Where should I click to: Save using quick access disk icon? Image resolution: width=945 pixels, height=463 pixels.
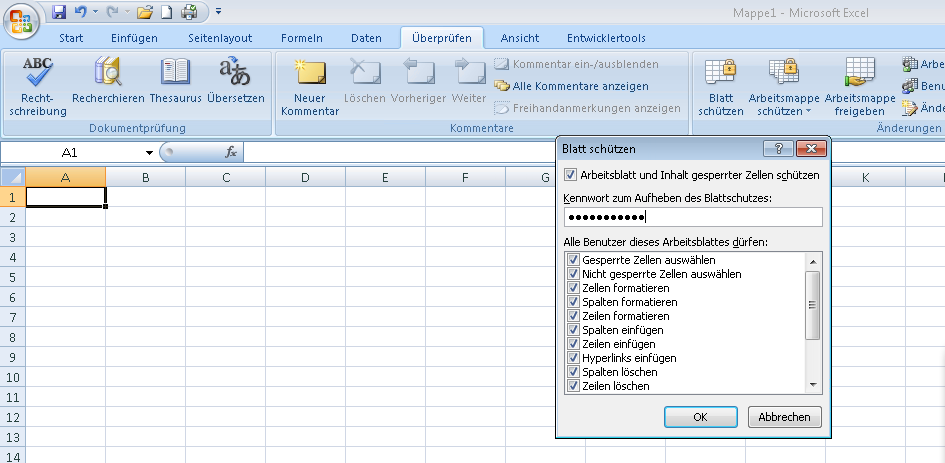pos(59,12)
